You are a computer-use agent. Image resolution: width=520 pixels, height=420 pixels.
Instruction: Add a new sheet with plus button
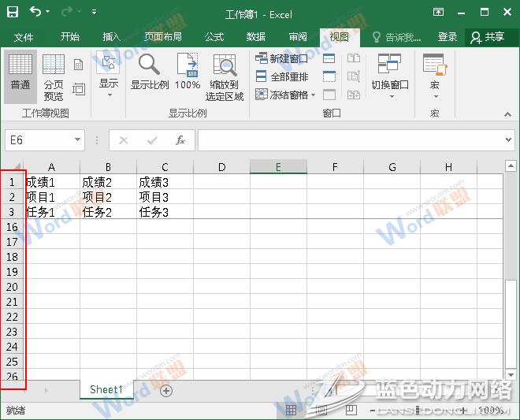coord(166,390)
